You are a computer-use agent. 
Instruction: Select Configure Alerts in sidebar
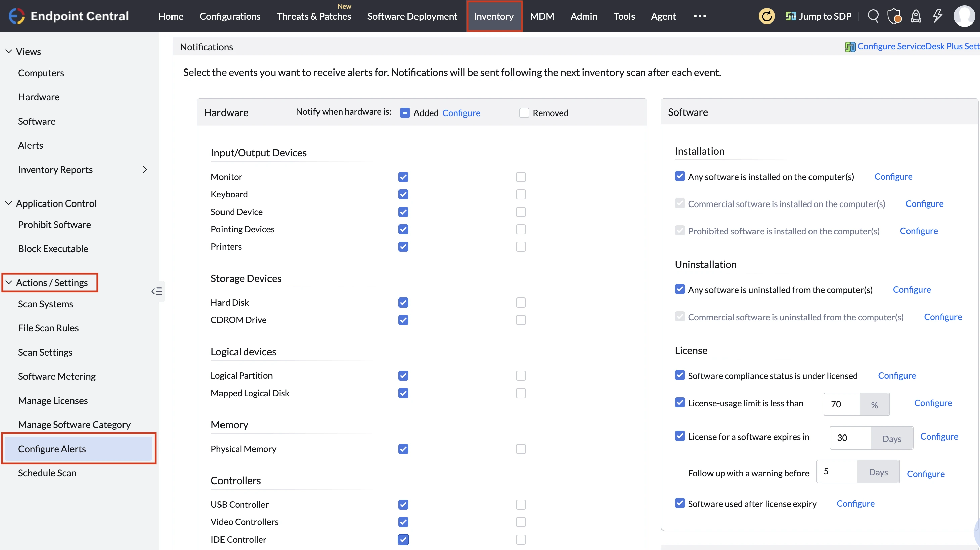(x=79, y=449)
